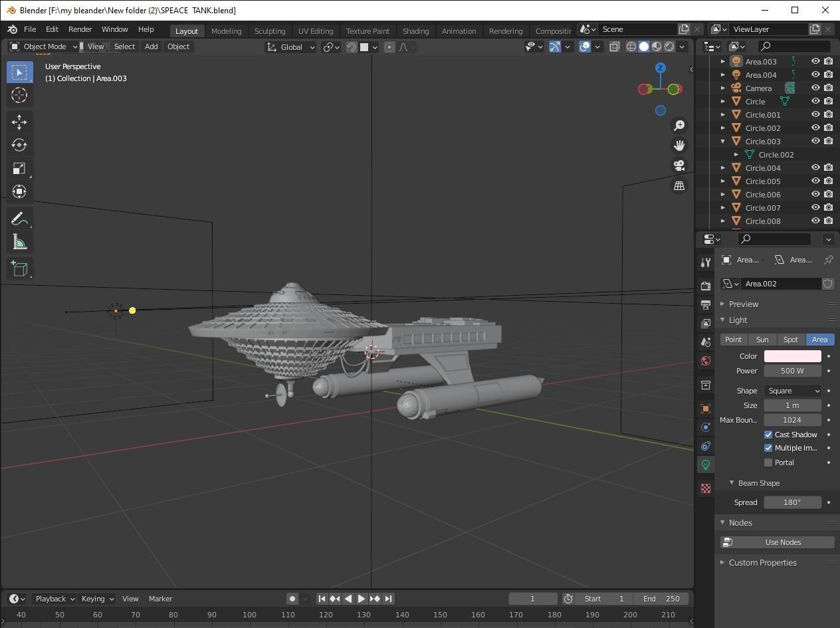Open the File menu

30,29
